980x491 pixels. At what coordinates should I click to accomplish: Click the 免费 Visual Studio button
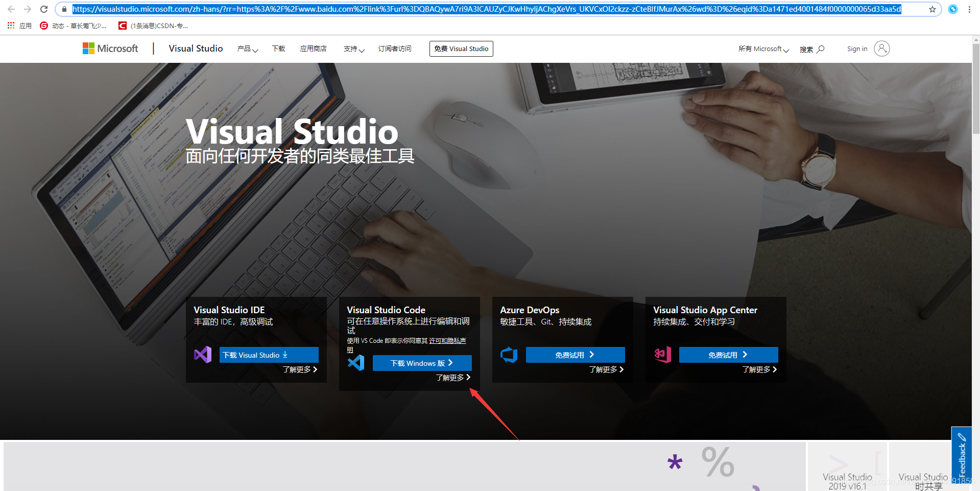[x=461, y=49]
